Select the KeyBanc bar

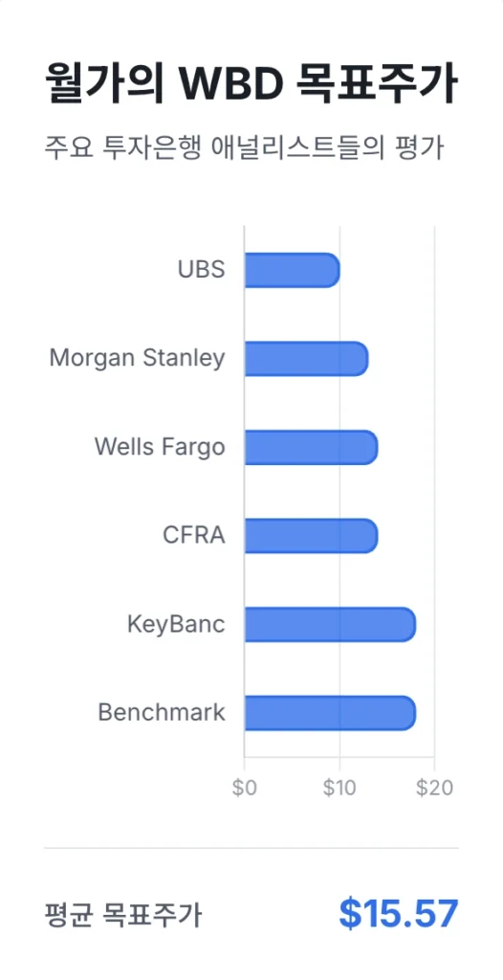pyautogui.click(x=330, y=624)
